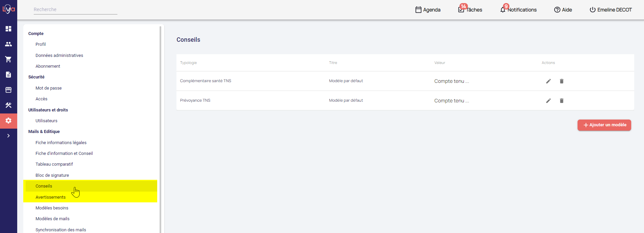Open the Agenda from the top bar

[428, 10]
